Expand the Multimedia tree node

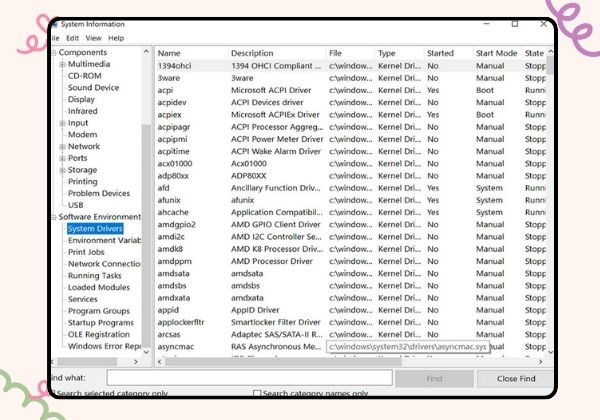click(x=62, y=64)
